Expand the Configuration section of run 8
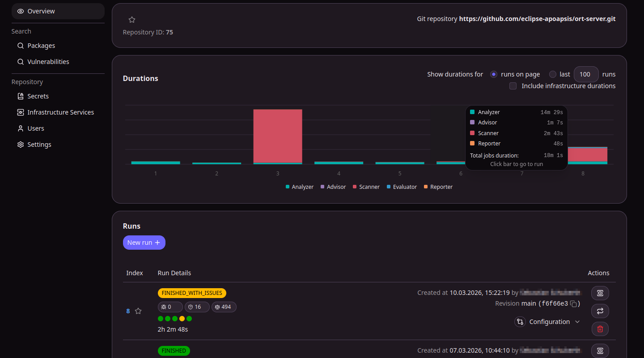644x358 pixels. click(555, 322)
